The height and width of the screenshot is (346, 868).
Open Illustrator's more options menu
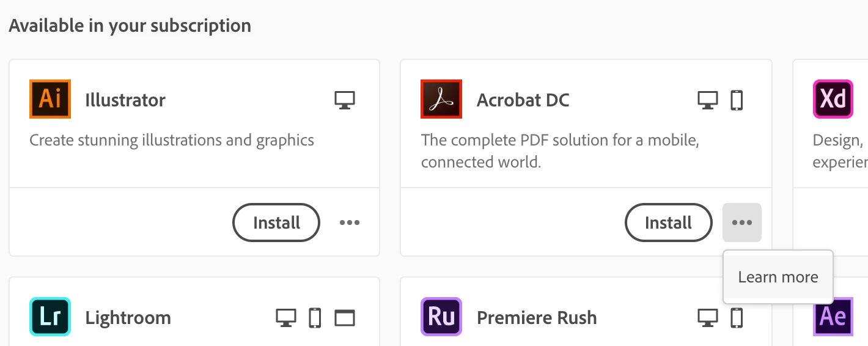click(350, 223)
